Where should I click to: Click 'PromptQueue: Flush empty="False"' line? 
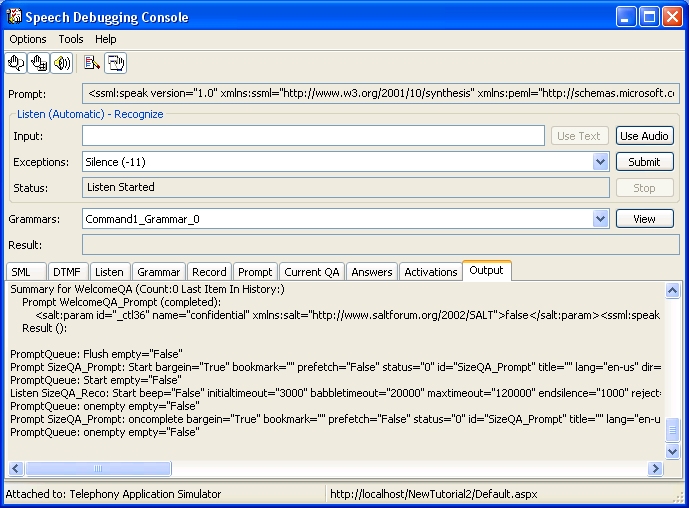(x=96, y=354)
